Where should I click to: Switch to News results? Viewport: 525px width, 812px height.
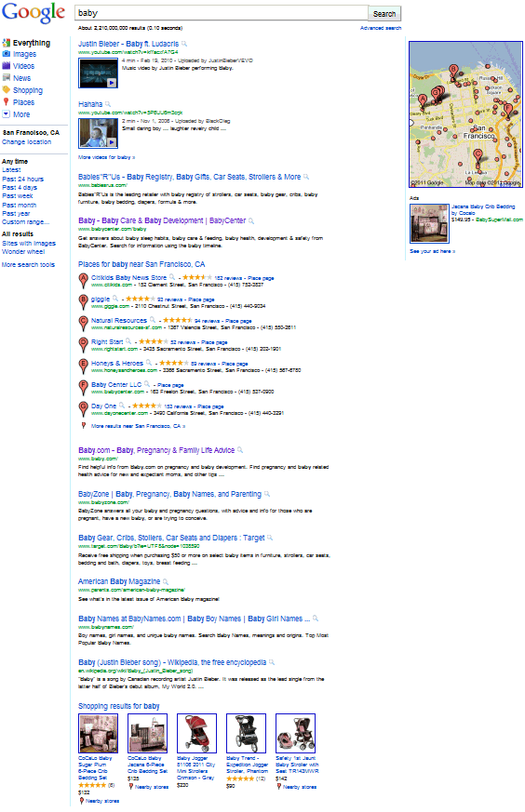coord(21,78)
